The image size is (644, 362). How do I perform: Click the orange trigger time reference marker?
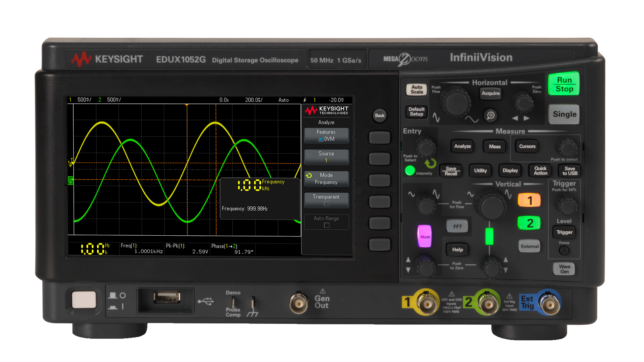click(x=187, y=105)
